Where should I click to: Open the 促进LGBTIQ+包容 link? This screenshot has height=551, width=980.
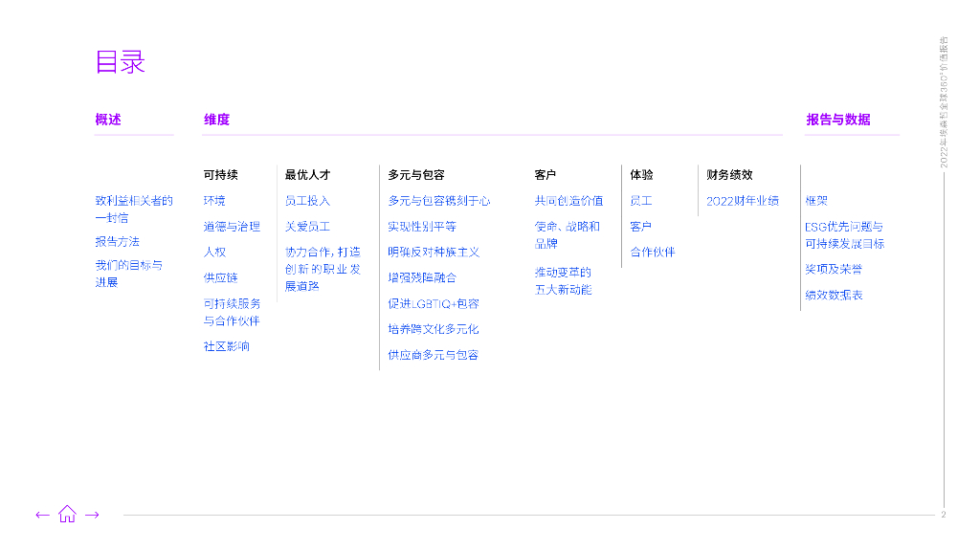[x=434, y=303]
